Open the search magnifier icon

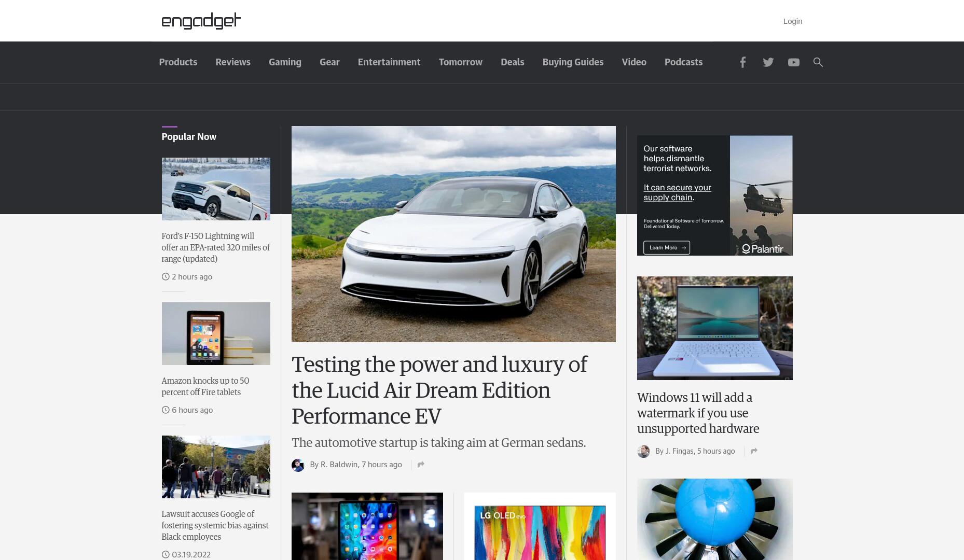(x=818, y=62)
